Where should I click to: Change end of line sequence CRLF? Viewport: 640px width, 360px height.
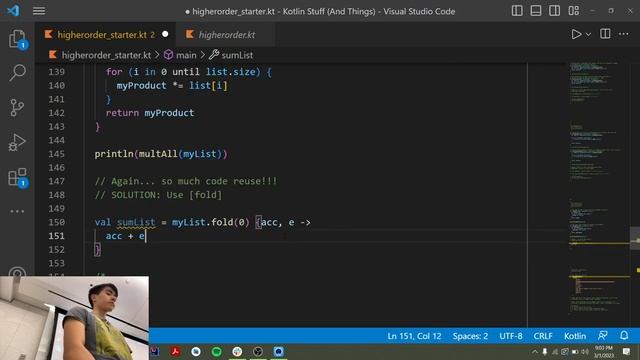pyautogui.click(x=543, y=336)
